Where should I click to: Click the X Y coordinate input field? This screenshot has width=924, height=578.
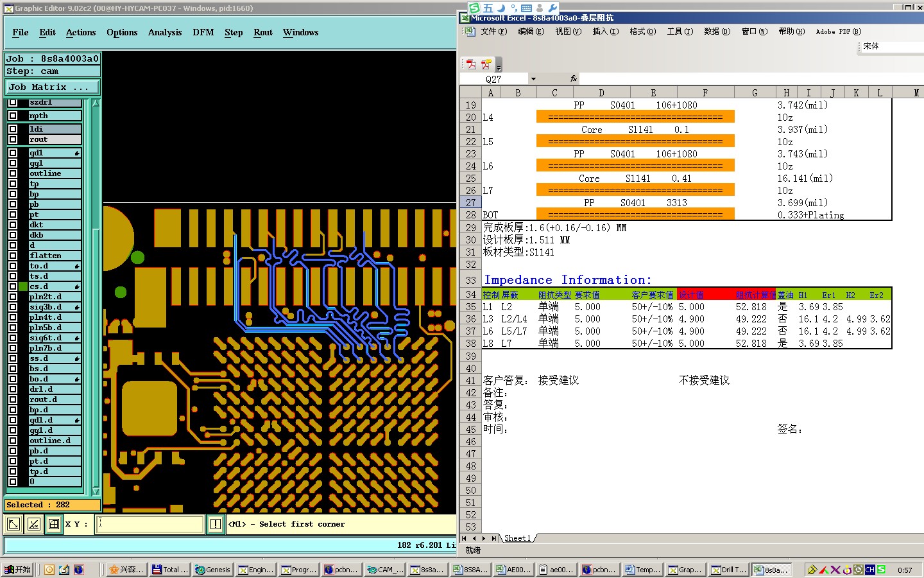150,524
